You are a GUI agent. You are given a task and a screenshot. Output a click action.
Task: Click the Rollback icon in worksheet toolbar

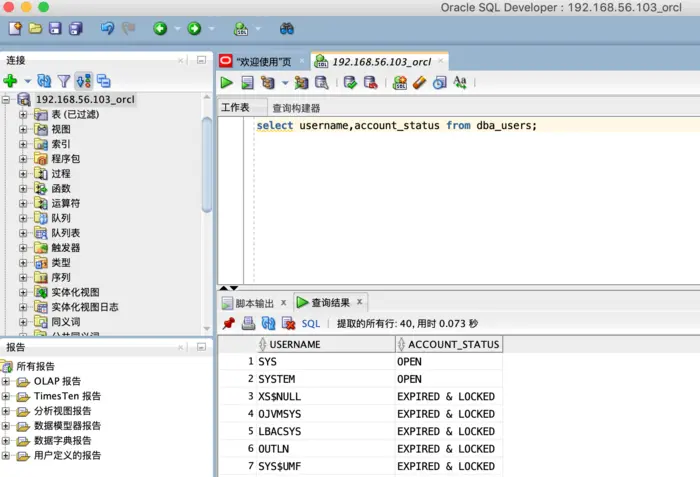click(371, 83)
